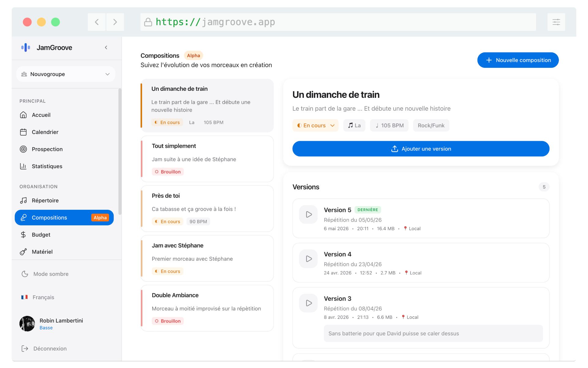Open the Nouvogroupe group selector
This screenshot has height=368, width=588.
coord(66,74)
